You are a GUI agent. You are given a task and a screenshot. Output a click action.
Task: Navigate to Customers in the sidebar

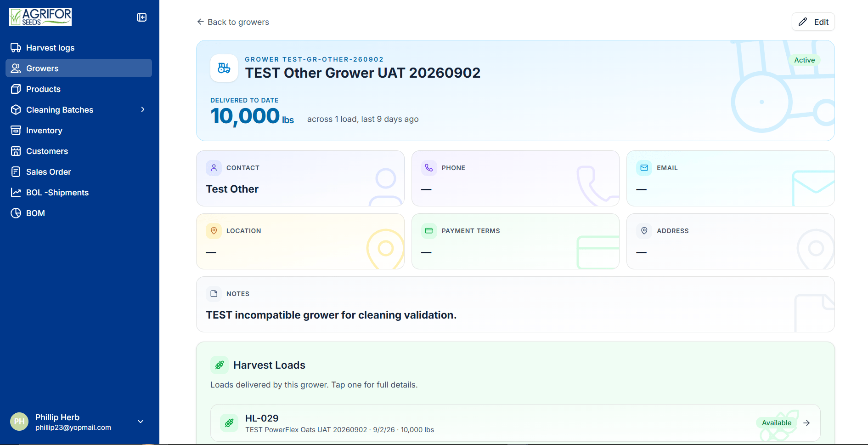(79, 151)
